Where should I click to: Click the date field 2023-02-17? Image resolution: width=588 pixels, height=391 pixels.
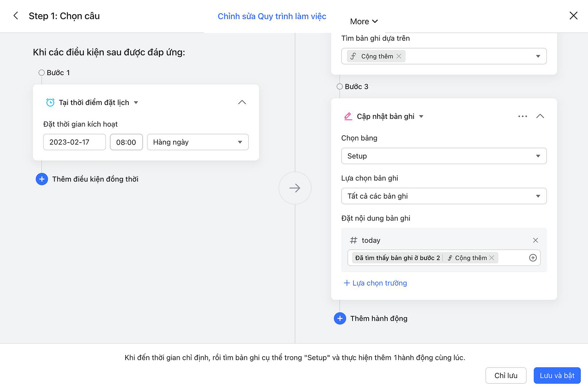pyautogui.click(x=74, y=142)
